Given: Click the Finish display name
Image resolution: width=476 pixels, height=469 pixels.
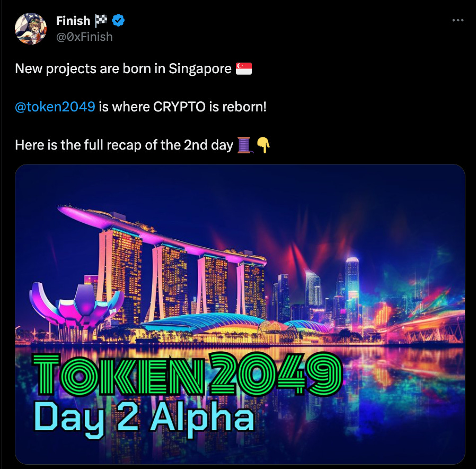Looking at the screenshot, I should coord(73,21).
